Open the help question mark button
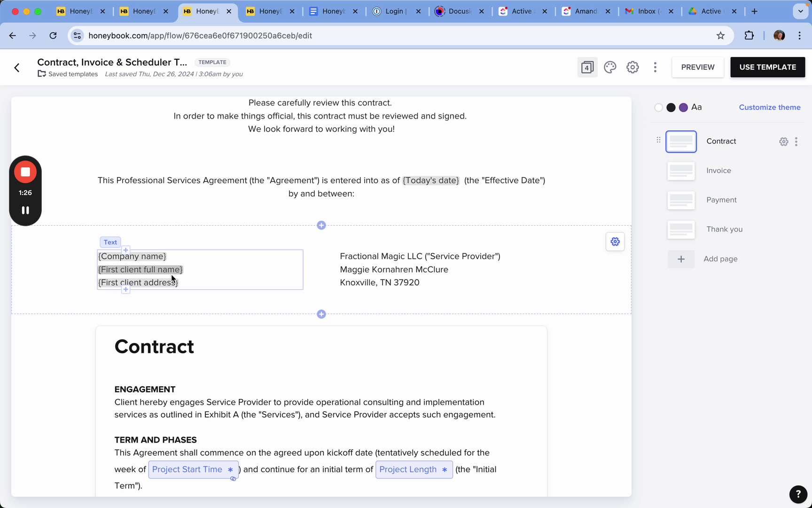Screen dimensions: 812x508 pos(798,494)
